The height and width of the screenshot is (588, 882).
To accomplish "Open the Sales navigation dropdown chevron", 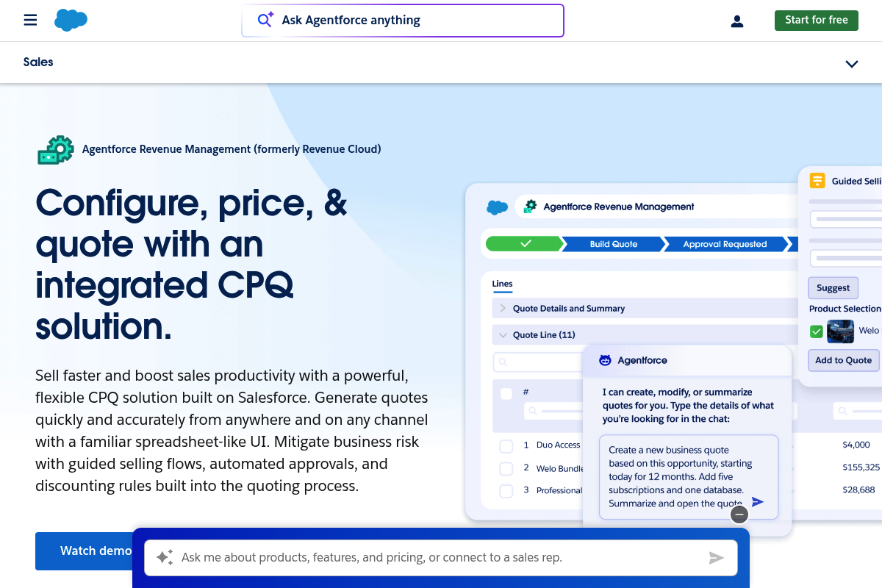I will pyautogui.click(x=851, y=63).
